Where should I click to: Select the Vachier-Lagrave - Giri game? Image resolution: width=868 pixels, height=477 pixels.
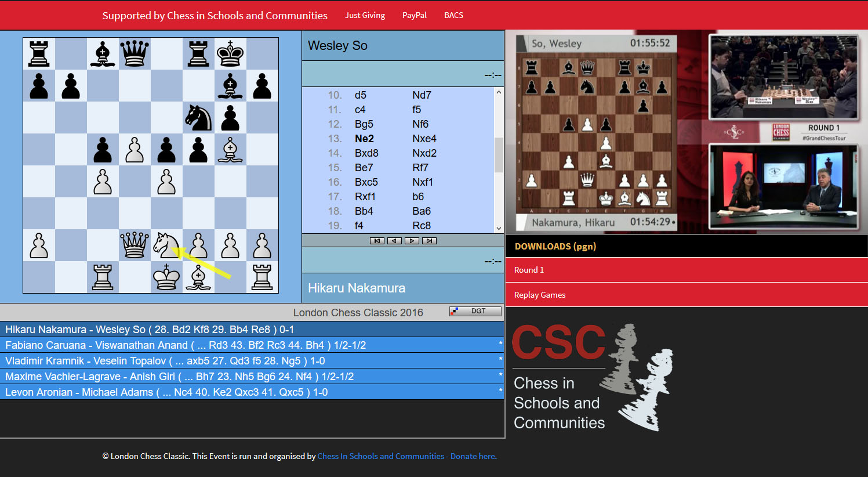[252, 376]
